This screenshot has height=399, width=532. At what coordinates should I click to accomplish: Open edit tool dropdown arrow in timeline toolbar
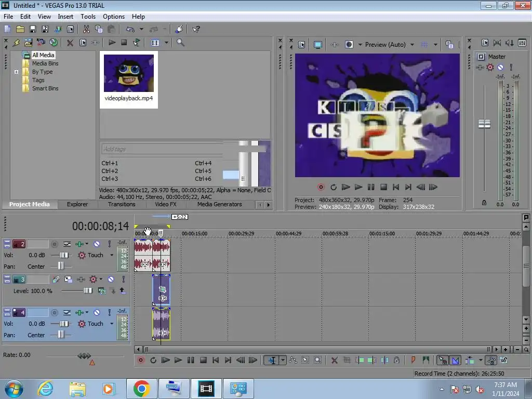tap(283, 360)
